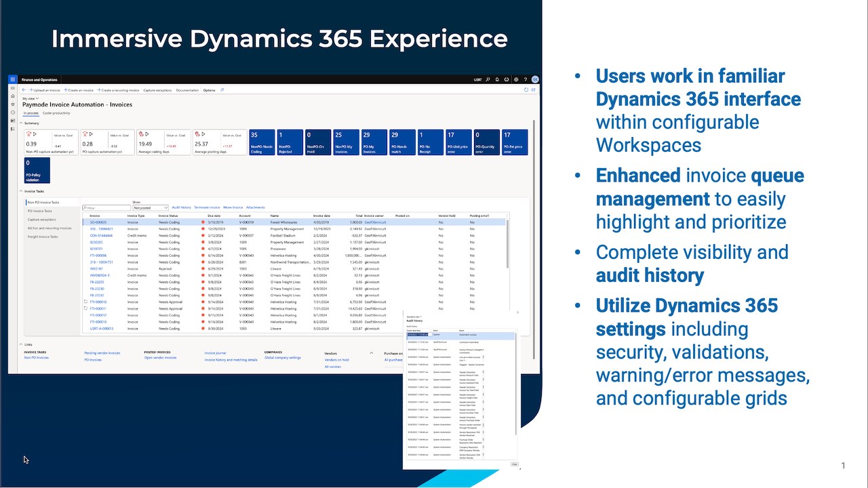The height and width of the screenshot is (488, 868).
Task: Open the settings gear icon
Action: click(516, 79)
